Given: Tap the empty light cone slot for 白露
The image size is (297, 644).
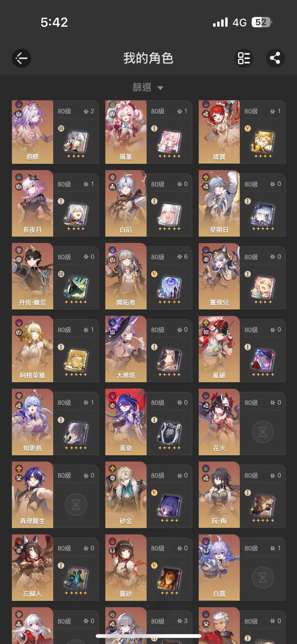Looking at the screenshot, I should tap(262, 578).
